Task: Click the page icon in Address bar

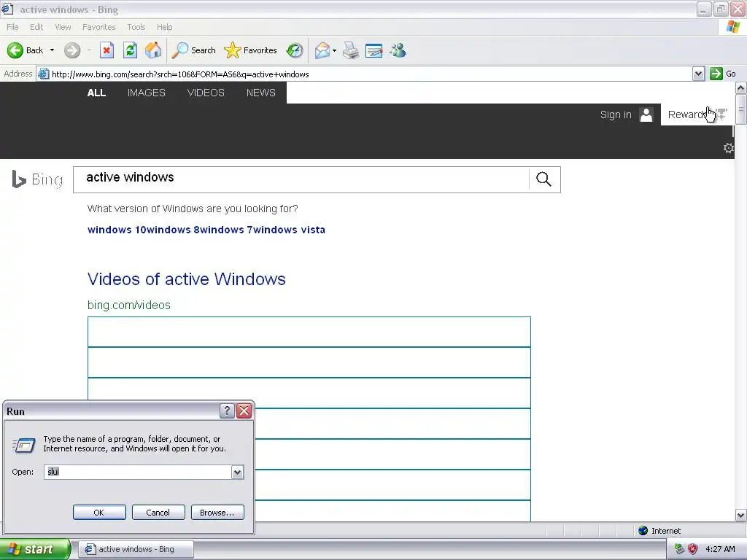Action: coord(43,74)
